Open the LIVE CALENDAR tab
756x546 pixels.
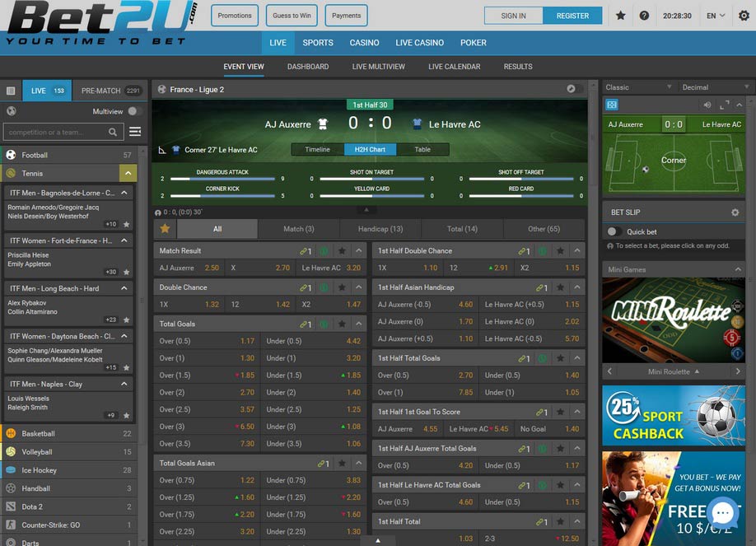coord(455,67)
